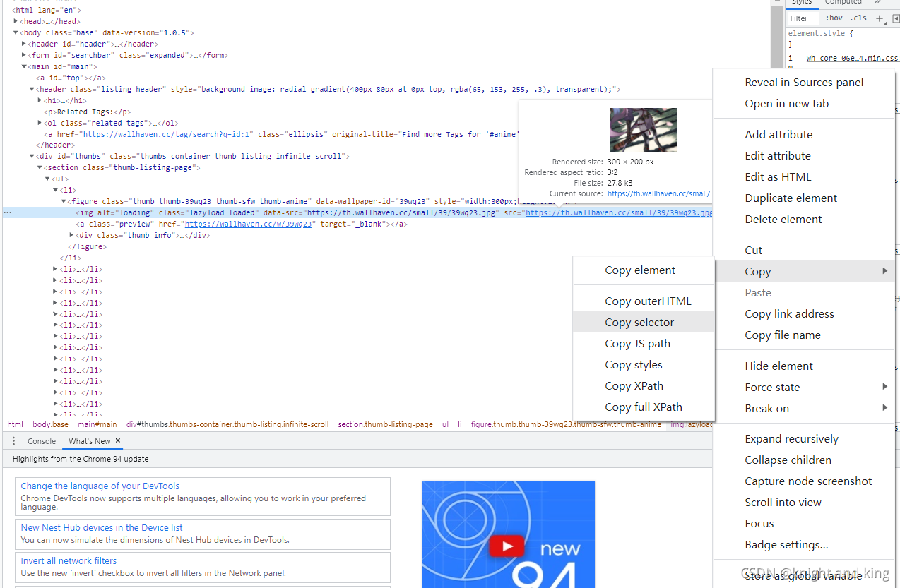Screen dimensions: 900x588
Task: Select Copy styles option
Action: coord(644,364)
